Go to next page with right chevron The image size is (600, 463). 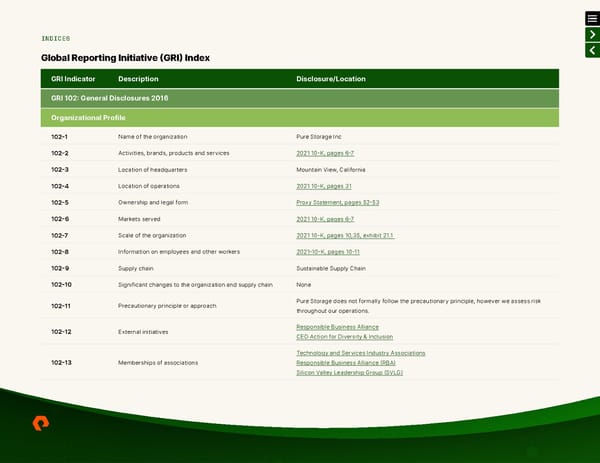pyautogui.click(x=591, y=36)
